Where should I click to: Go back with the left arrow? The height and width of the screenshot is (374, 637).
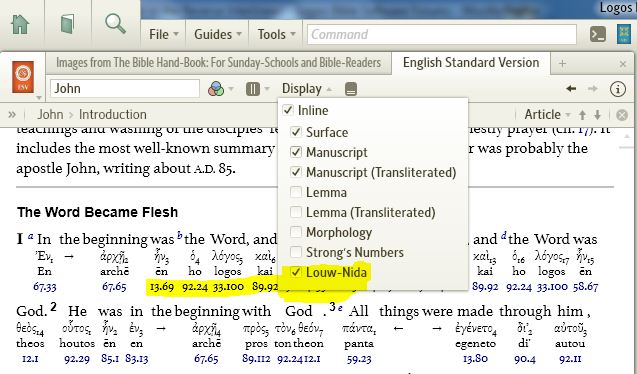pos(571,89)
